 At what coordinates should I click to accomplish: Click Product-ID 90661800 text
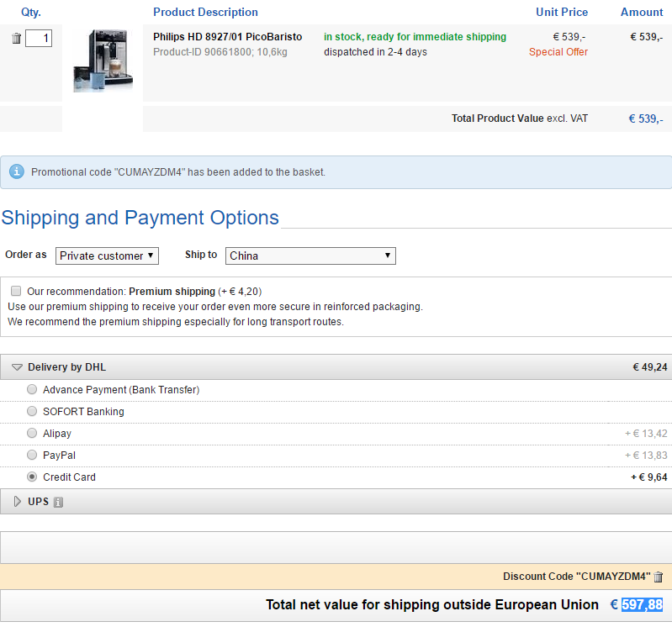(220, 52)
